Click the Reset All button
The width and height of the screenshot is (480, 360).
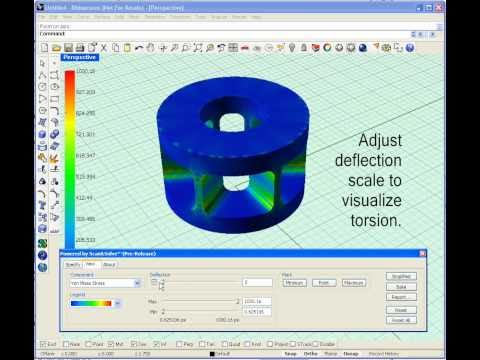click(401, 320)
